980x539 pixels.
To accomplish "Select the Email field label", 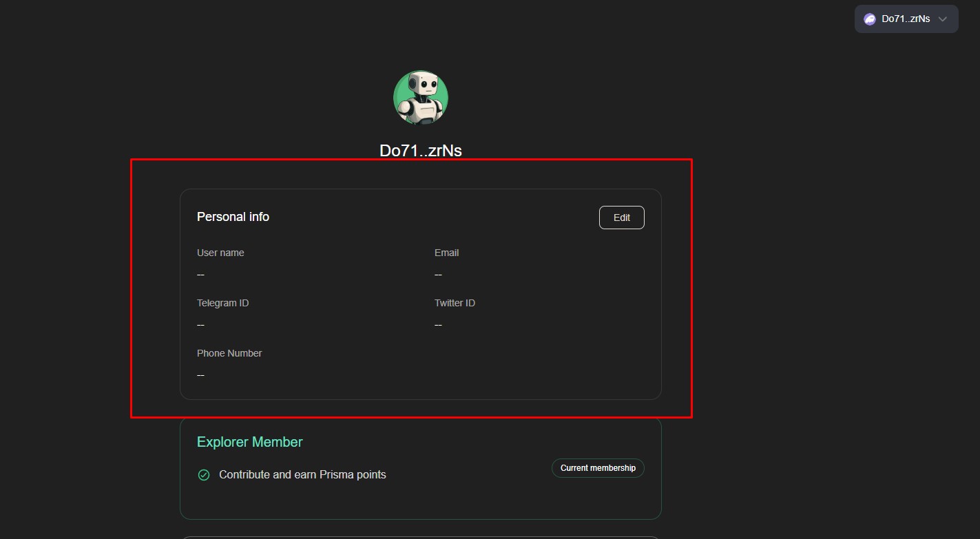I will tap(446, 253).
